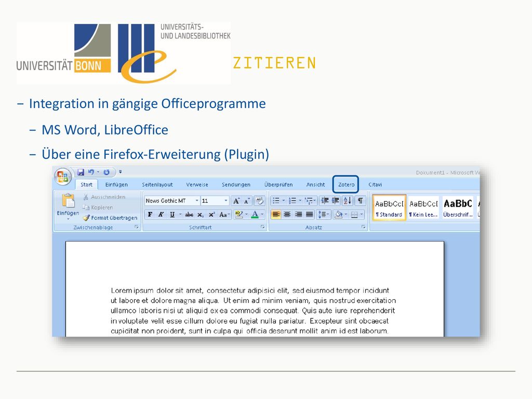Screen dimensions: 532x399
Task: Apply the Kein Lee... style
Action: tap(423, 208)
